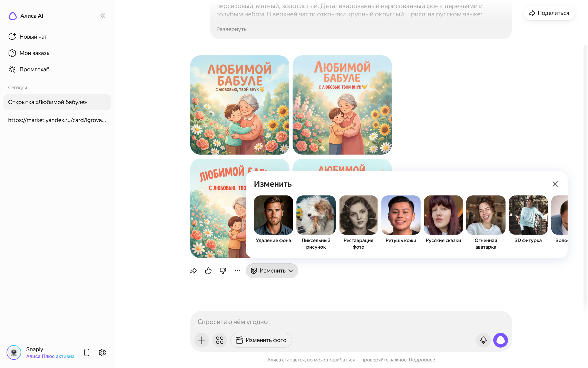Open first generated postcard with sunflowers
This screenshot has height=368, width=588.
pyautogui.click(x=239, y=105)
